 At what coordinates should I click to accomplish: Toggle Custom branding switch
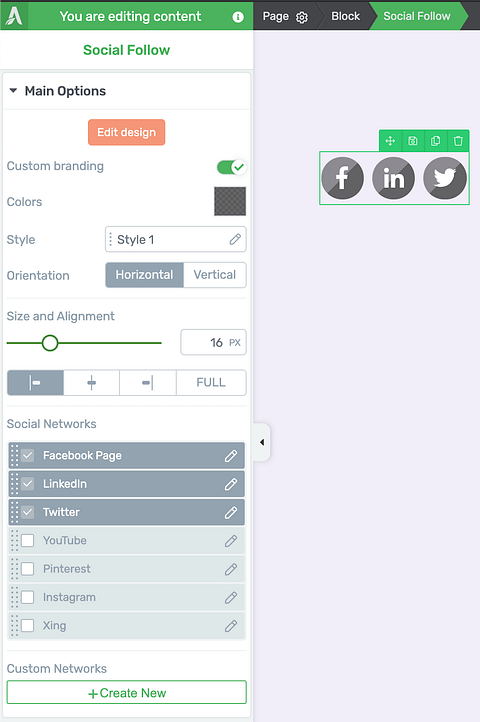231,167
